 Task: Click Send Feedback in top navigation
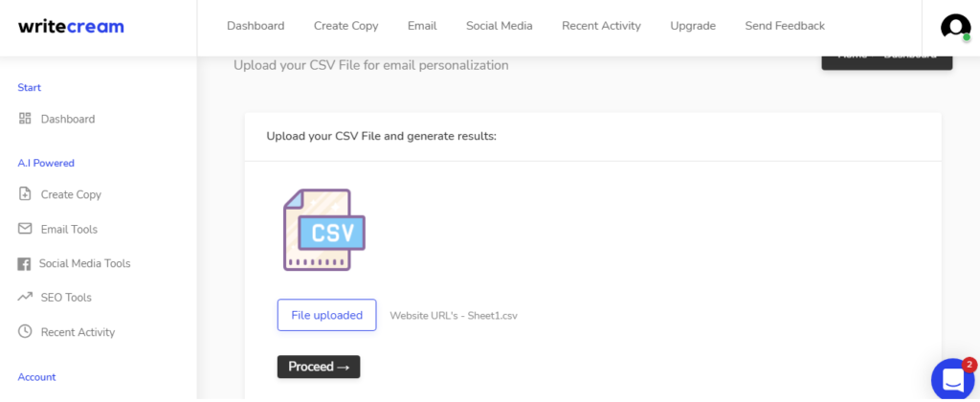pyautogui.click(x=785, y=26)
